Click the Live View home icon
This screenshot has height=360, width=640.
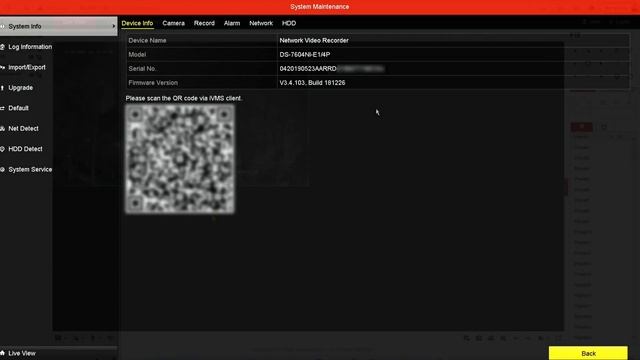pos(2,353)
